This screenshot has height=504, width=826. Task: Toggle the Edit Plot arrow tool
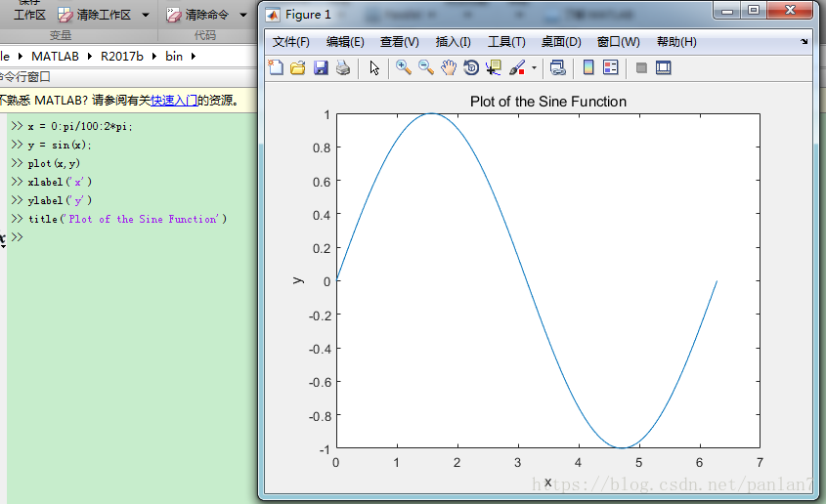coord(374,67)
